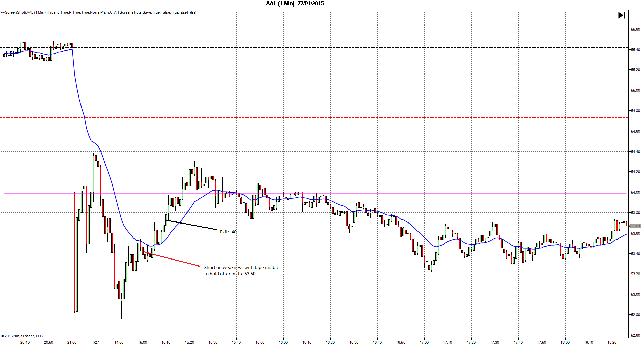Click the 16:50 time axis label
Image resolution: width=644 pixels, height=347 pixels.
coord(400,342)
